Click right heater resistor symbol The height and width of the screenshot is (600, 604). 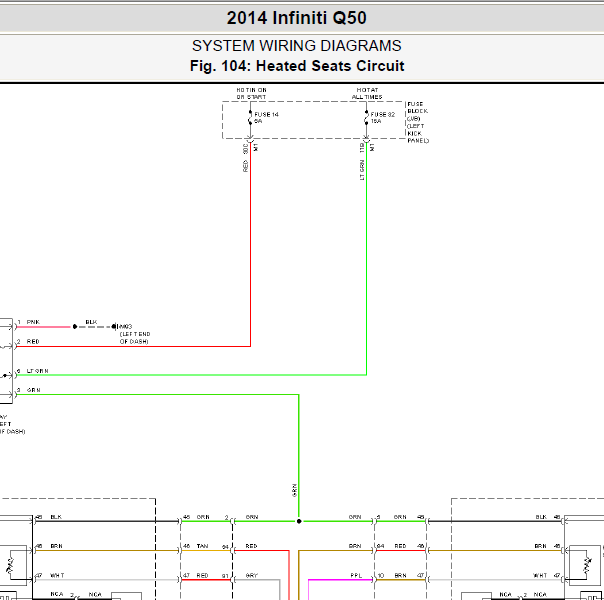[587, 565]
